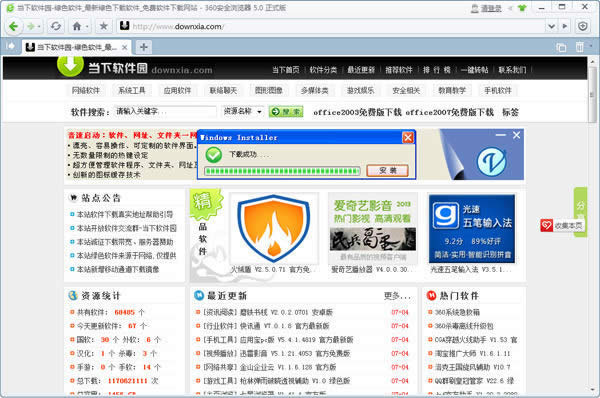Image resolution: width=600 pixels, height=398 pixels.
Task: Click the trash bin icon in tab bar
Action: click(x=580, y=47)
